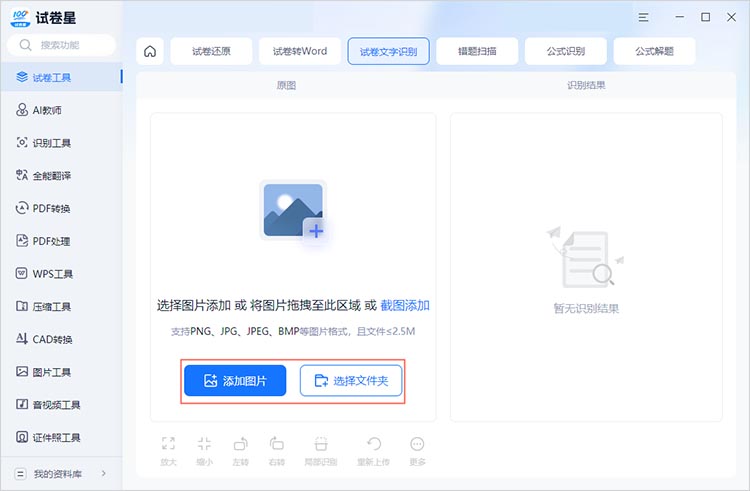This screenshot has width=750, height=491.
Task: Click the home icon button
Action: (x=150, y=51)
